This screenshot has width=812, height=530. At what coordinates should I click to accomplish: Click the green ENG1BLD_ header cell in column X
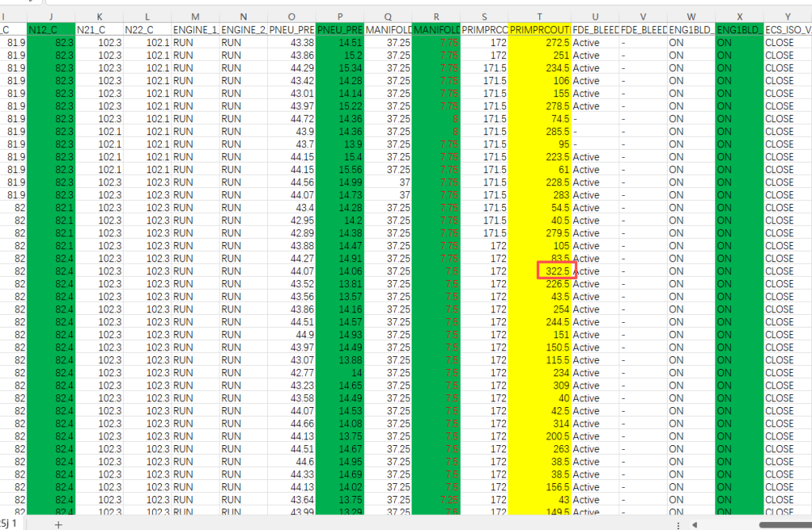[x=739, y=29]
